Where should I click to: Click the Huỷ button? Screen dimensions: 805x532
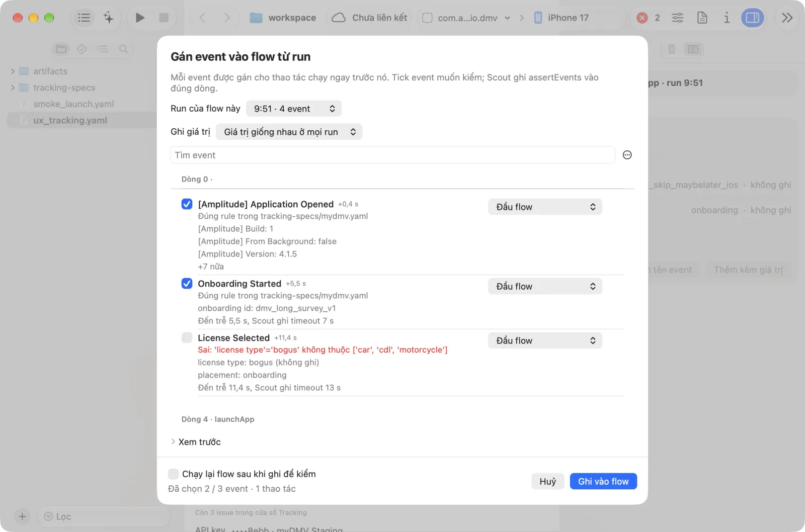click(548, 481)
